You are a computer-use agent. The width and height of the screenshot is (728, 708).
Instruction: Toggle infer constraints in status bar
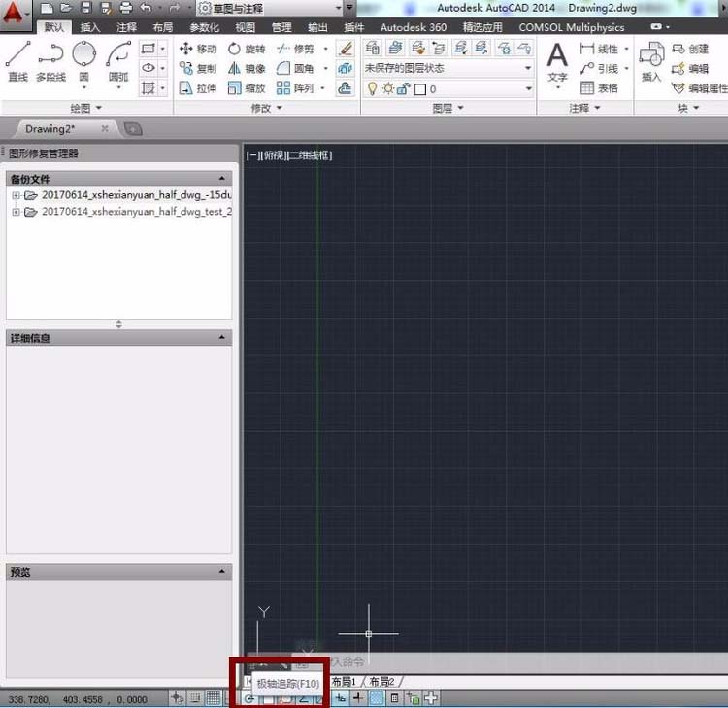pos(177,697)
